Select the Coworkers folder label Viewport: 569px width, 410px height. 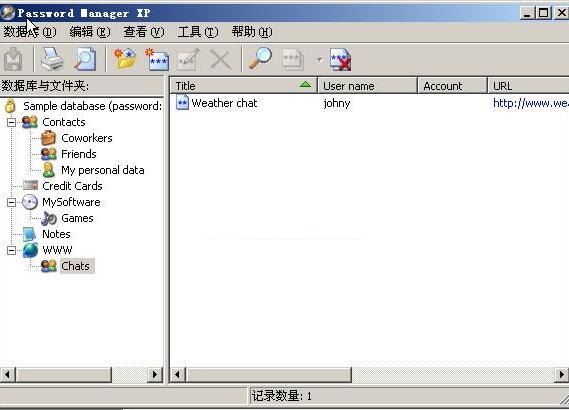[87, 138]
